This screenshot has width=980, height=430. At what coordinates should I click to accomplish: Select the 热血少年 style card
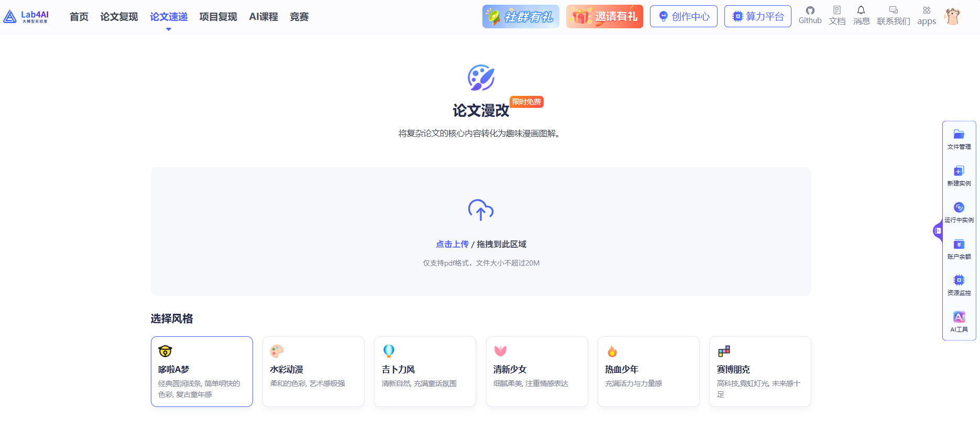pyautogui.click(x=648, y=371)
